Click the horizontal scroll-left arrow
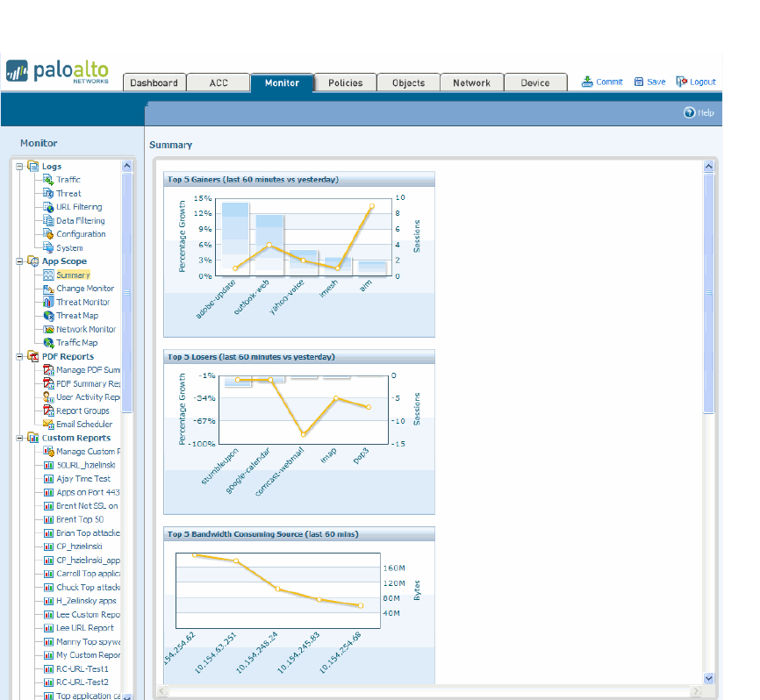 tap(162, 691)
